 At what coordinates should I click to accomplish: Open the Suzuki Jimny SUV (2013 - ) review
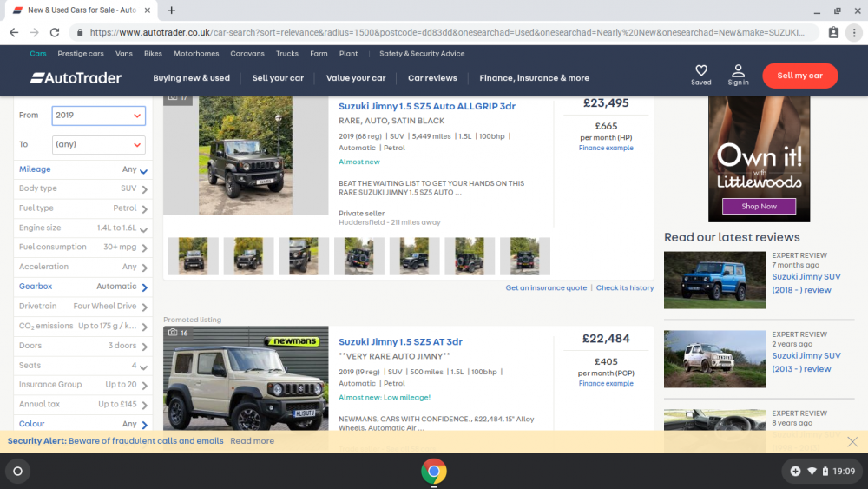pos(806,362)
